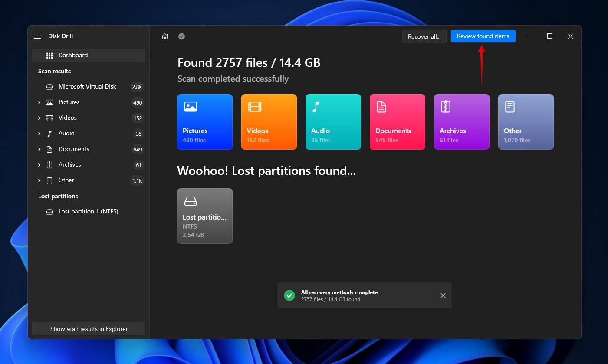Image resolution: width=608 pixels, height=364 pixels.
Task: Click the Review found items button
Action: coord(483,36)
